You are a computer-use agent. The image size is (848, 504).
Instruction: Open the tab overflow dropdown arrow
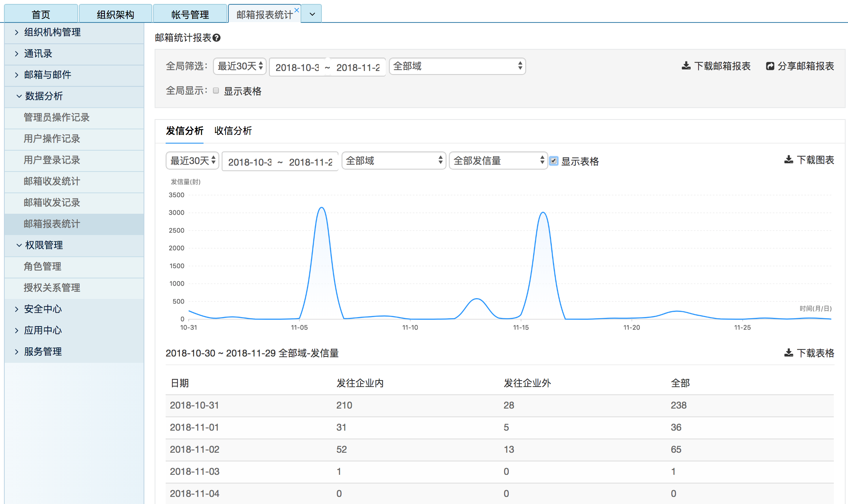(x=312, y=13)
